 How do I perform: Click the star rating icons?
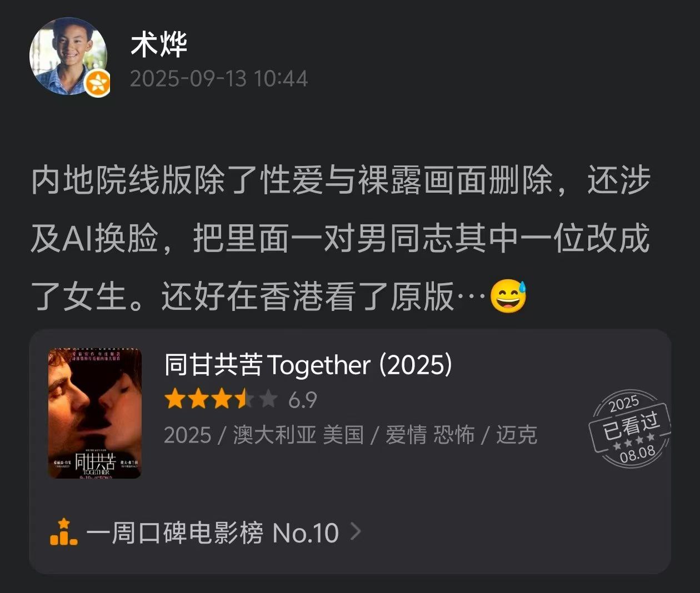click(221, 399)
